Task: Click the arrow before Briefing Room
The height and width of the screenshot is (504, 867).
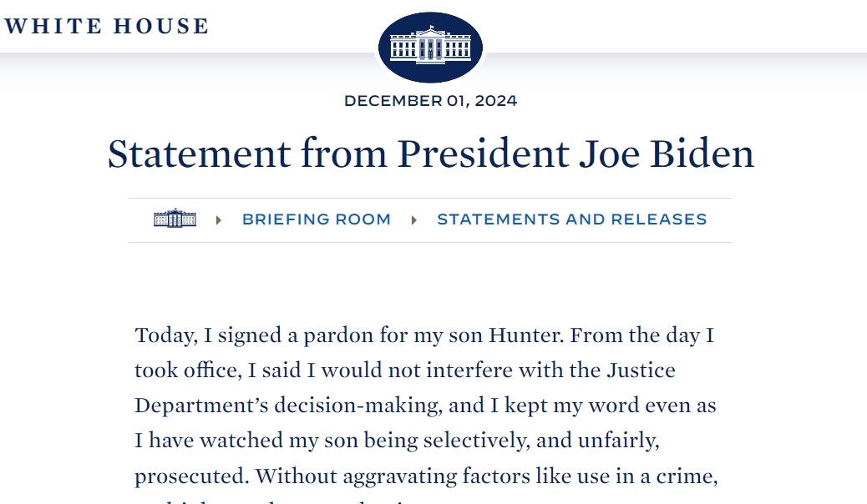Action: point(219,220)
